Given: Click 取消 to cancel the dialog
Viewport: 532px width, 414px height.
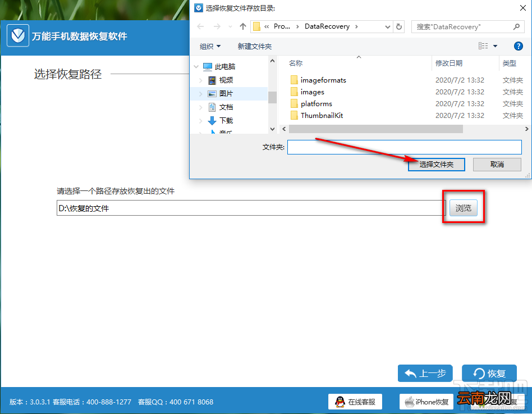Looking at the screenshot, I should [x=497, y=165].
